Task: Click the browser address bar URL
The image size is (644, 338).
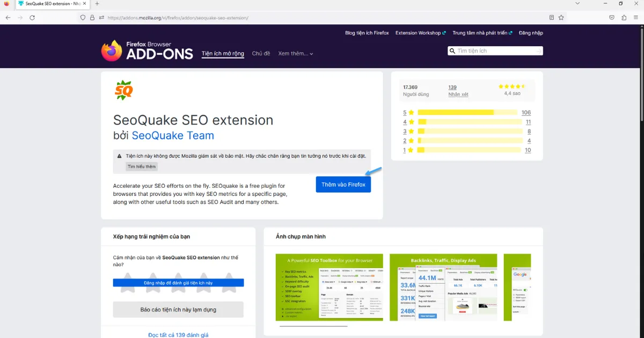Action: click(x=178, y=17)
